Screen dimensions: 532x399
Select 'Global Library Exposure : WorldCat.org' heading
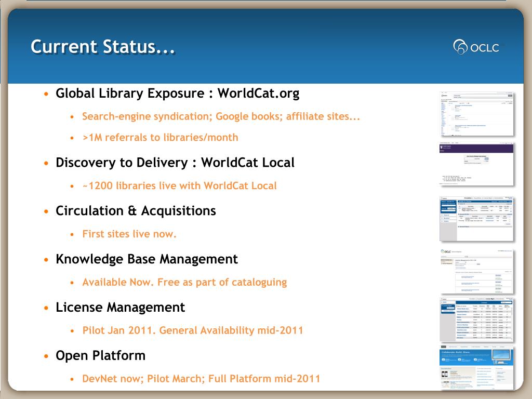point(178,94)
